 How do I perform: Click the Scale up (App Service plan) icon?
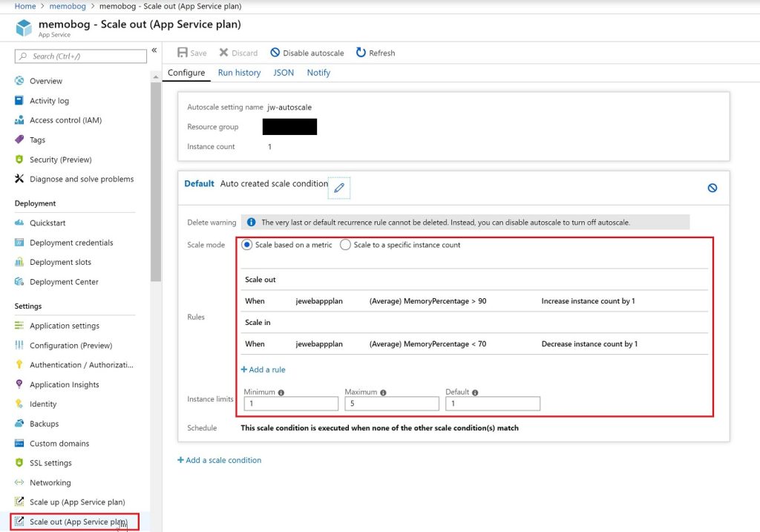pos(19,502)
